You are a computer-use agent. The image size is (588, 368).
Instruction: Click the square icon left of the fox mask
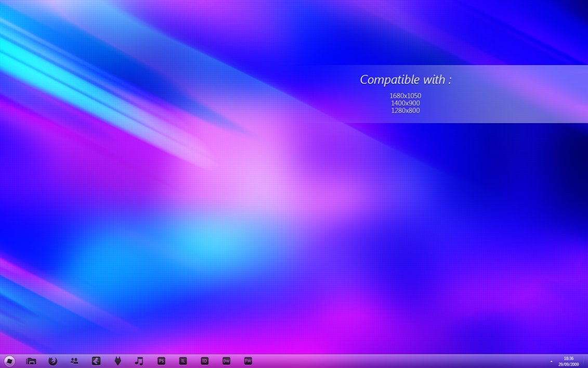coord(96,361)
